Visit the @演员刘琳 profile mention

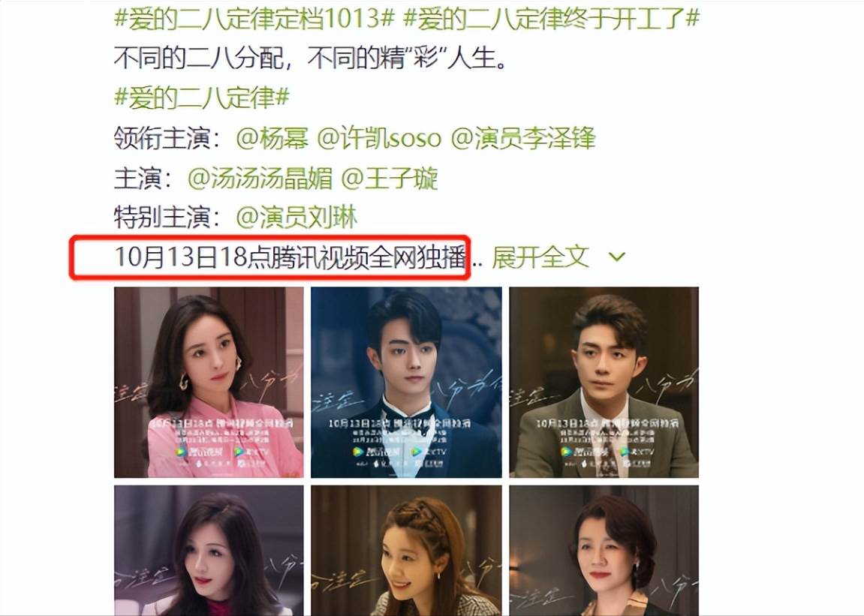pyautogui.click(x=297, y=217)
